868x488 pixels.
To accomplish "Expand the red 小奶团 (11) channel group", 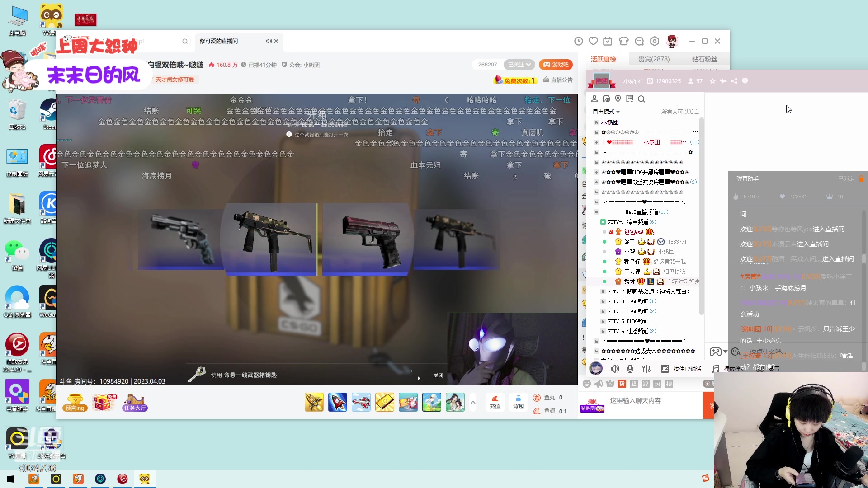I will (x=596, y=142).
